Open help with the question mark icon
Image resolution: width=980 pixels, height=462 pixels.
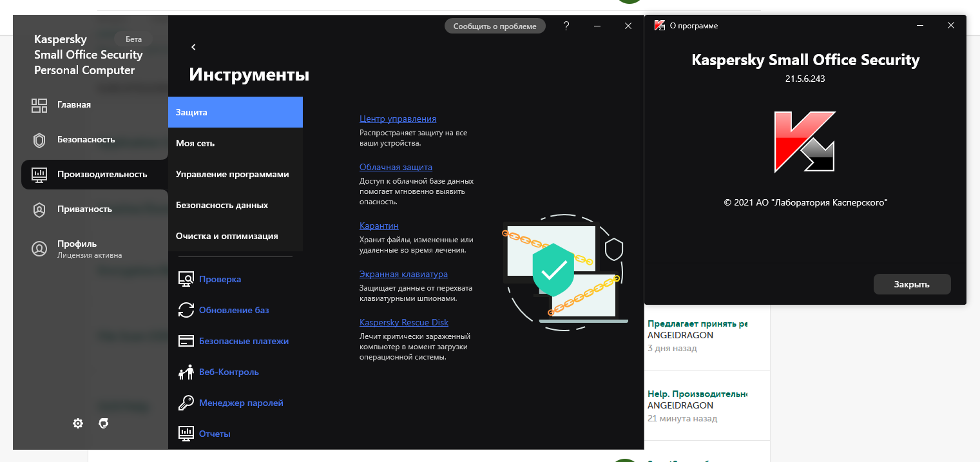[566, 26]
